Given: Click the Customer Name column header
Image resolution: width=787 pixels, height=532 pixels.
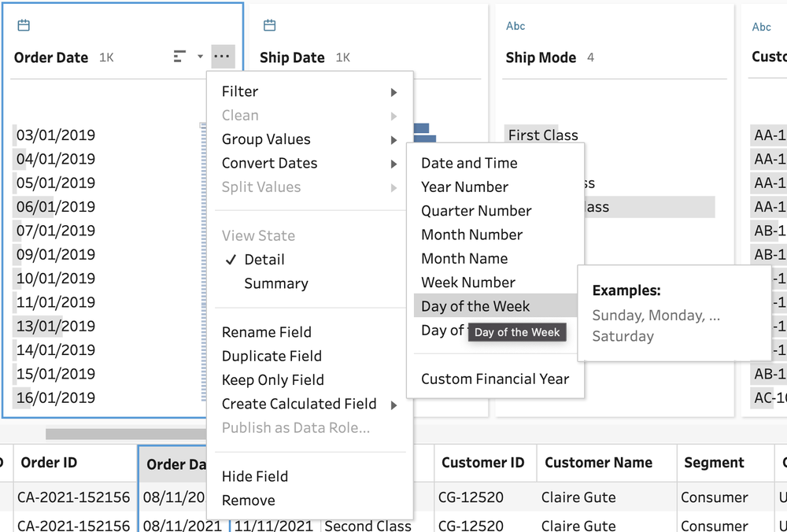Looking at the screenshot, I should point(598,463).
